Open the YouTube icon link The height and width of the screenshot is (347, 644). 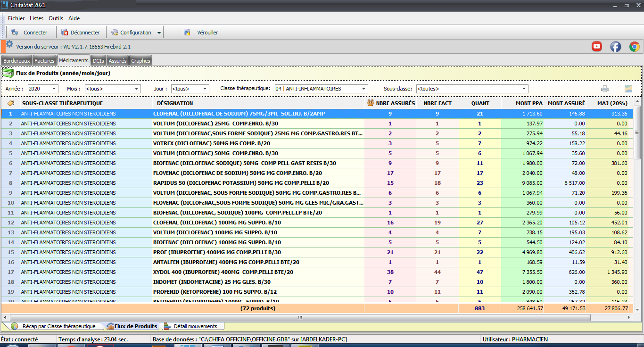point(597,46)
